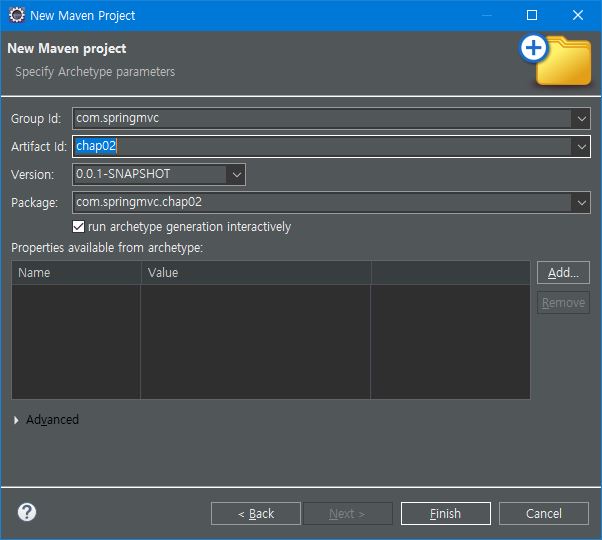Open the Package dropdown arrow
The image size is (602, 540).
click(581, 202)
